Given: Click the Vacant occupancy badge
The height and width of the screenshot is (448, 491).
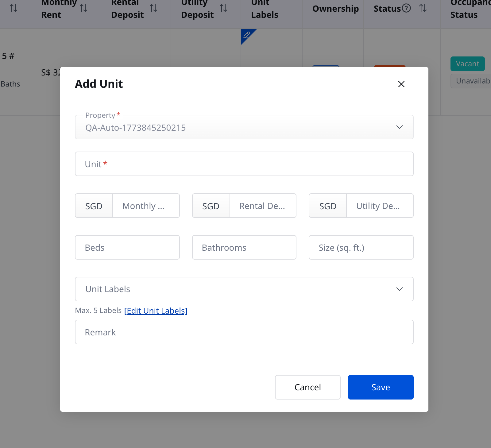Looking at the screenshot, I should [x=468, y=64].
